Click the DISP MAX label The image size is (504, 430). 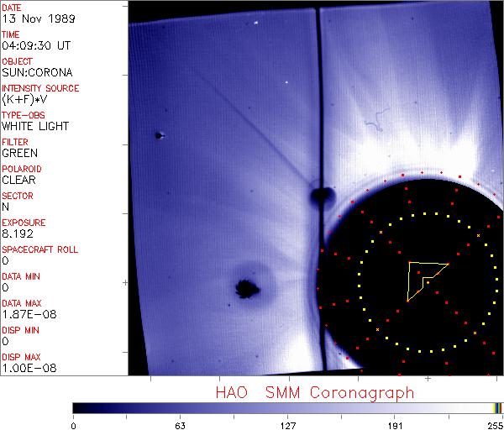[21, 357]
